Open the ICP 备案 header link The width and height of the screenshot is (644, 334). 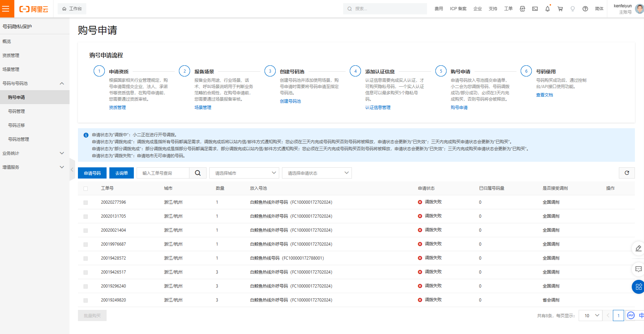click(x=458, y=9)
